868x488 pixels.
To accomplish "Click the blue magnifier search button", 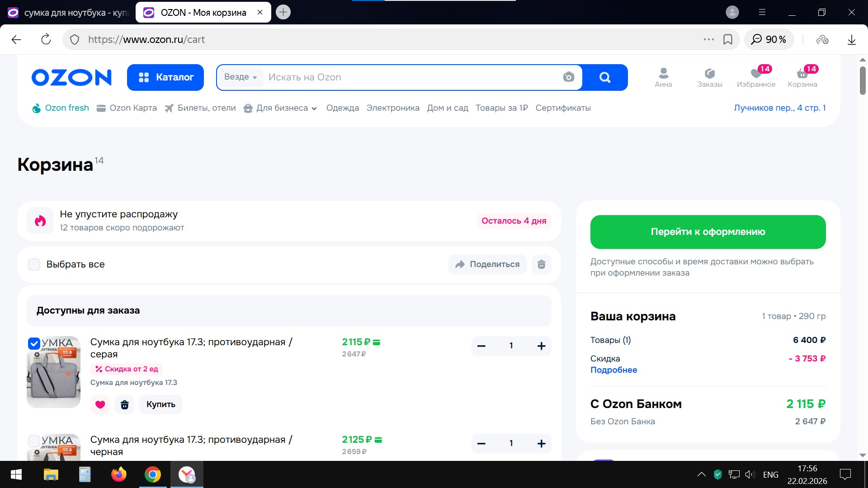I will [605, 77].
